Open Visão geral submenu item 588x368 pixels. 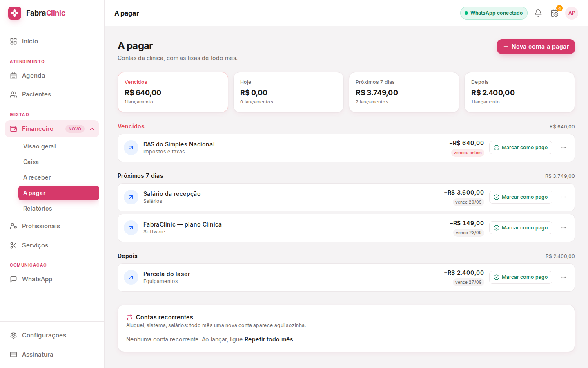[x=59, y=146]
